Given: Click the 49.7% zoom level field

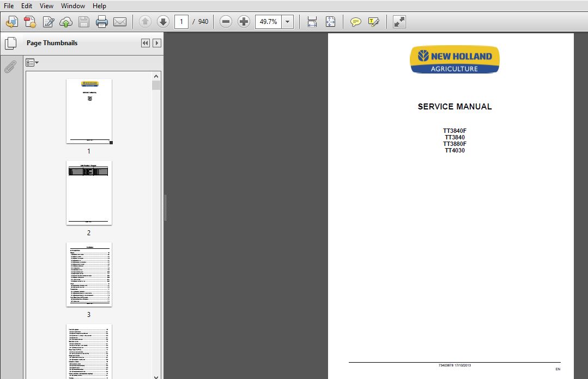Looking at the screenshot, I should click(269, 22).
